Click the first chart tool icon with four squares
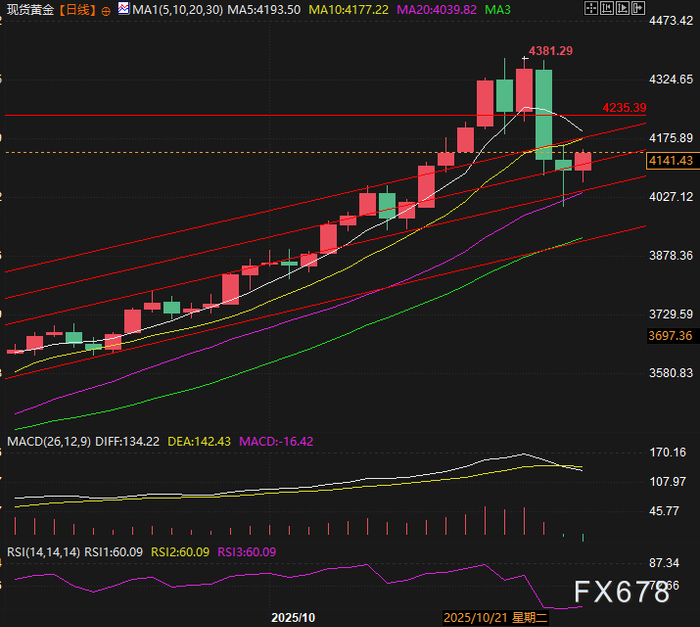Screen dimensions: 700x627 pos(591,8)
